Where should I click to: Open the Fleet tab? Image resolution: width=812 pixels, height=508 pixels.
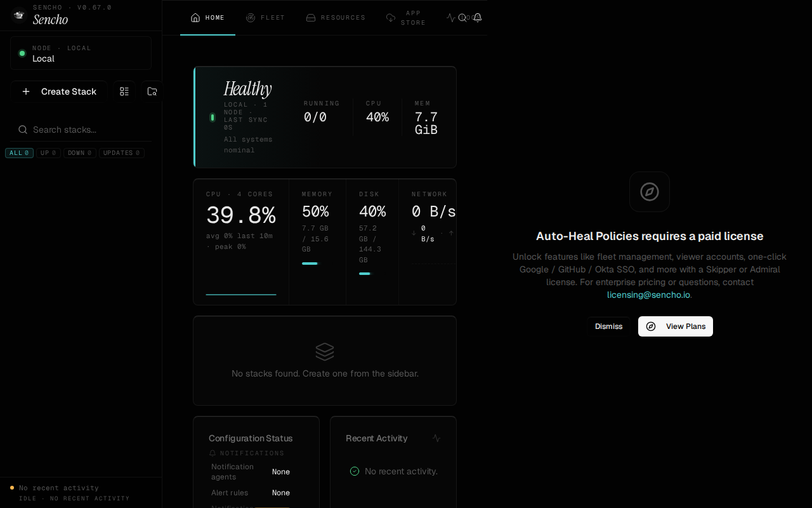265,18
